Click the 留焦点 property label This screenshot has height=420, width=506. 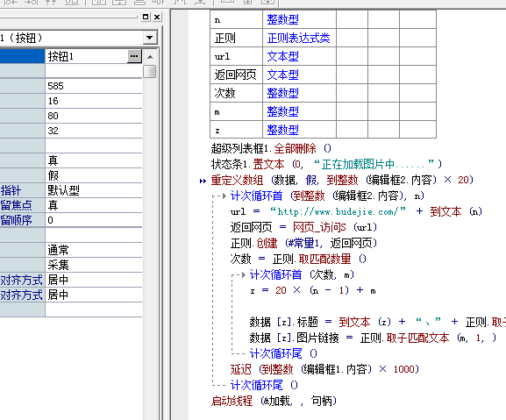point(16,205)
